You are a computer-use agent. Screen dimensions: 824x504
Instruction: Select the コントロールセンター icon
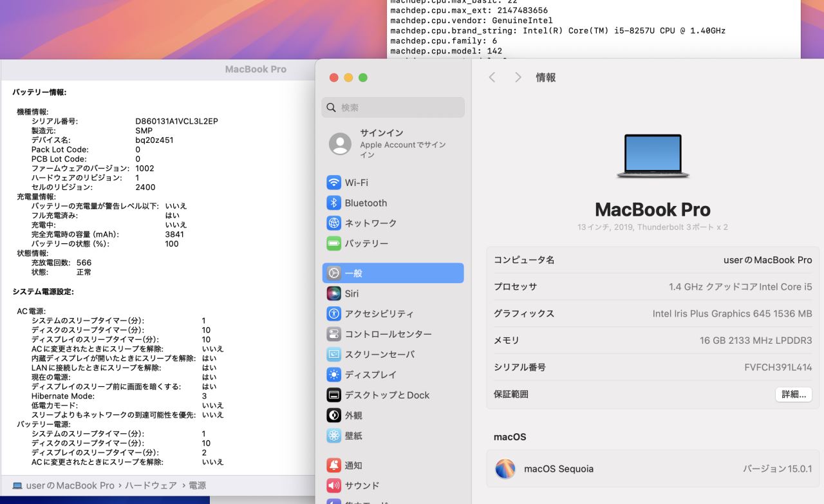coord(333,334)
